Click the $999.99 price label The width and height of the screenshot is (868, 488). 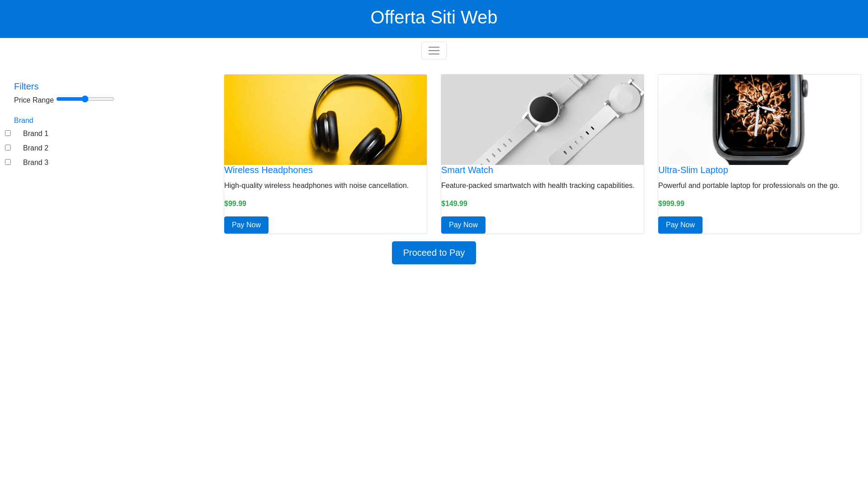pos(671,204)
